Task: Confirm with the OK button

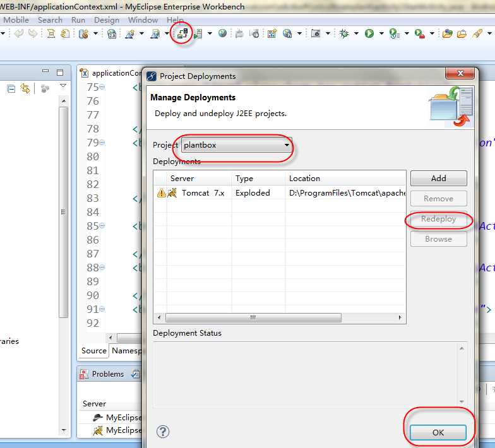Action: click(438, 432)
